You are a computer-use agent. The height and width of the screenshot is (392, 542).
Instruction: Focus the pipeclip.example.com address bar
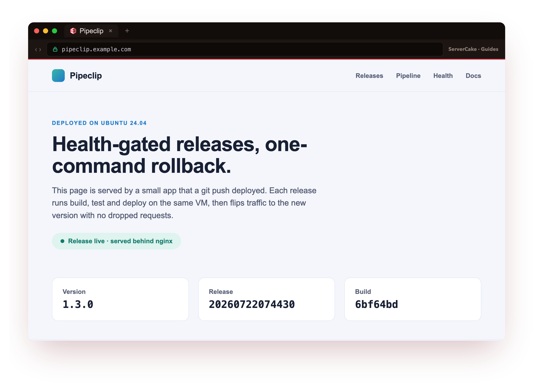[x=245, y=49]
